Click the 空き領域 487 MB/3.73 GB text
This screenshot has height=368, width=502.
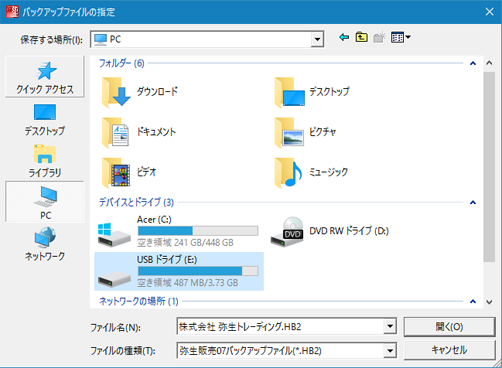point(188,283)
